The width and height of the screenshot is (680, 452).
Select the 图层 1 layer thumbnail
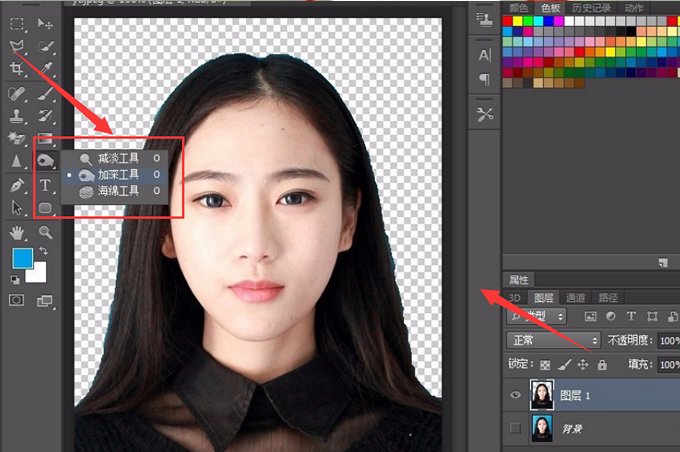[x=542, y=395]
